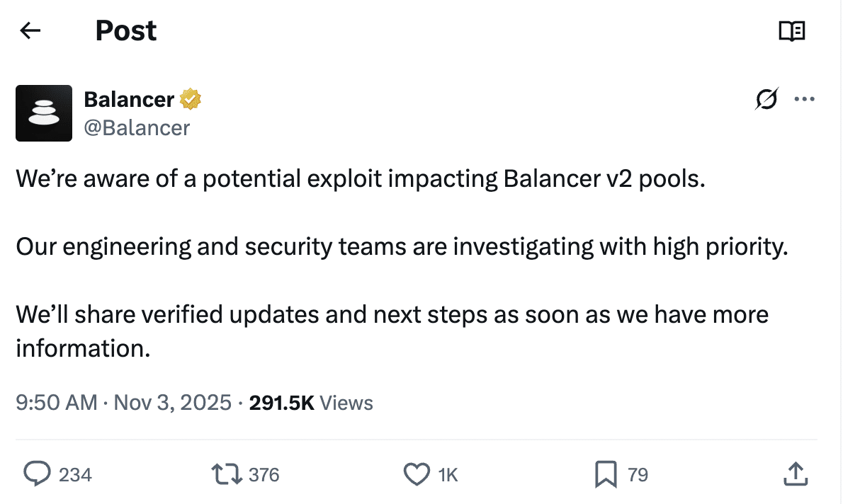Repost this tweet using the retweet icon
This screenshot has width=843, height=504.
pyautogui.click(x=227, y=474)
